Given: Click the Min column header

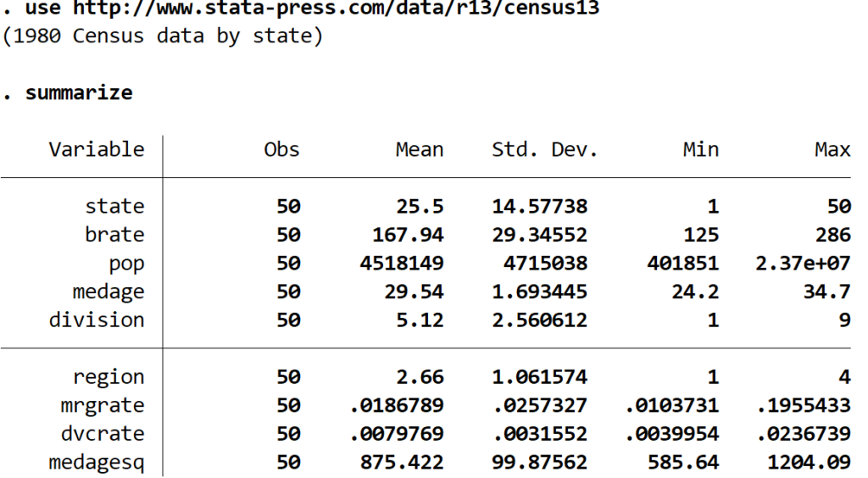Looking at the screenshot, I should pyautogui.click(x=703, y=150).
